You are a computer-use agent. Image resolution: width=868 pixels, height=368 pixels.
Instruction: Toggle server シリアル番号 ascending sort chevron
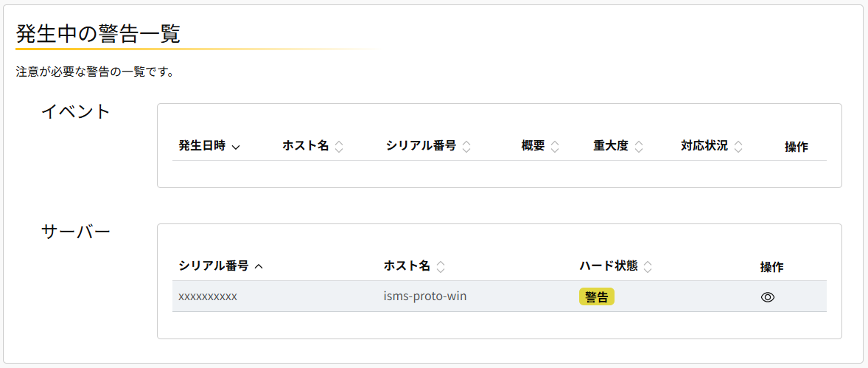[x=259, y=267]
